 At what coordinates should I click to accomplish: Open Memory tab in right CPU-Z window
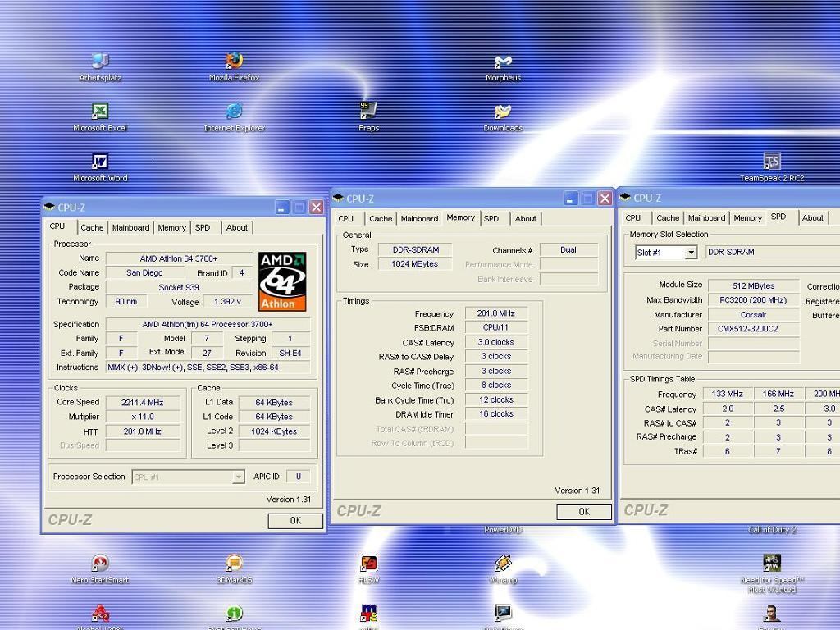748,218
